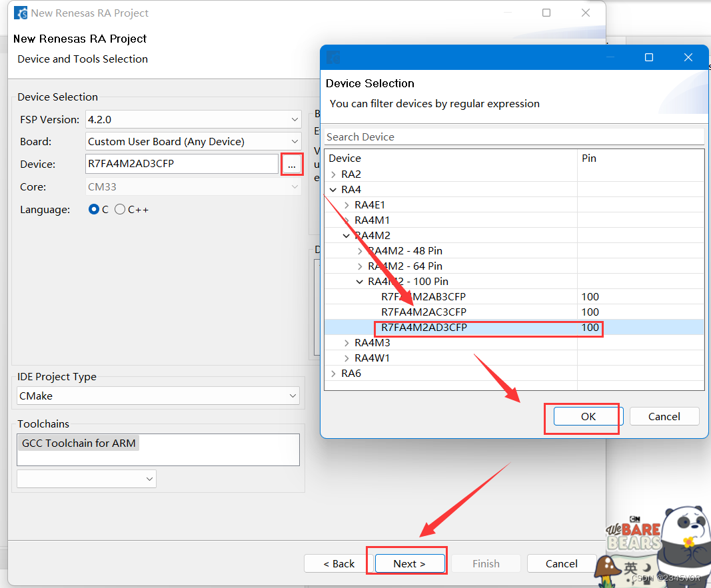
Task: Collapse the RA4 tree node
Action: (x=333, y=190)
